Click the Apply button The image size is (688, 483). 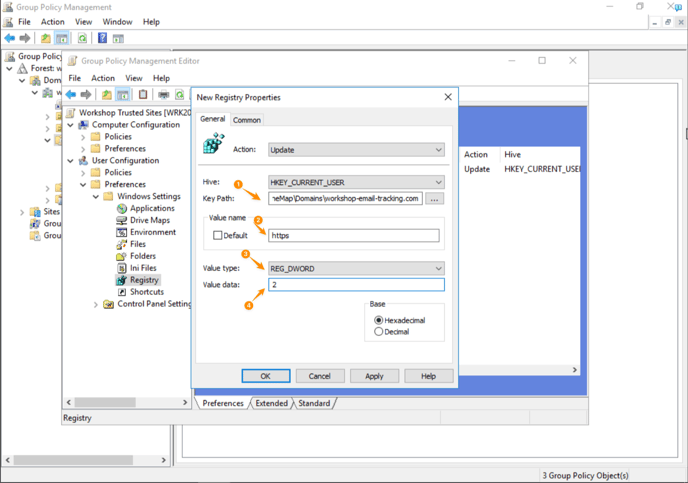coord(374,376)
